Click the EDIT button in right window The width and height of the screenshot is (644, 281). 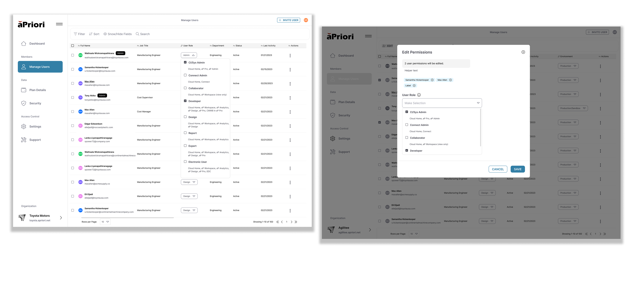pyautogui.click(x=388, y=46)
